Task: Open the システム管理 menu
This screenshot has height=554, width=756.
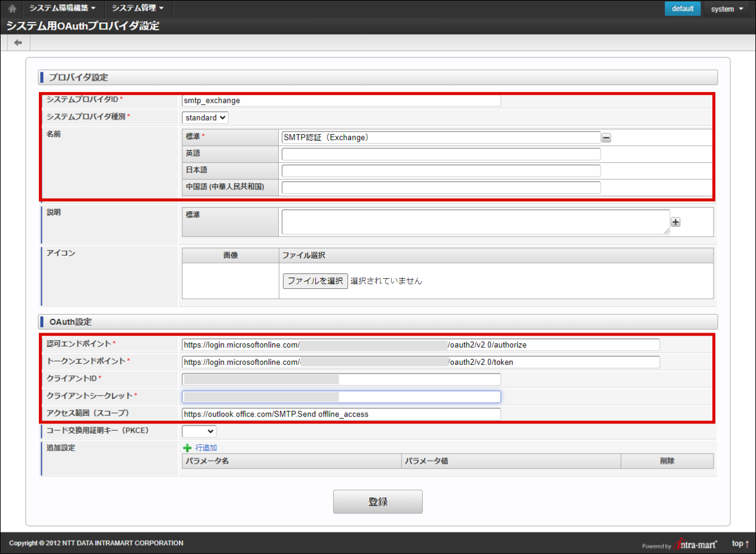Action: click(138, 8)
